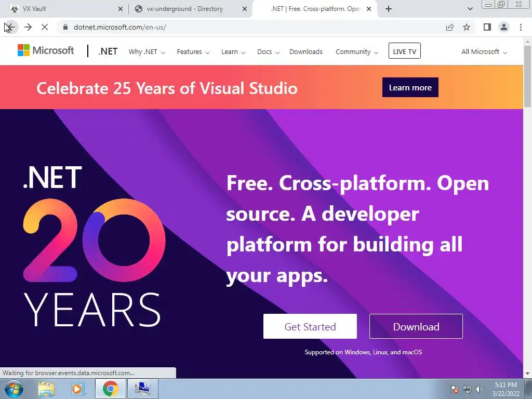Click the browser forward arrow

coord(28,27)
